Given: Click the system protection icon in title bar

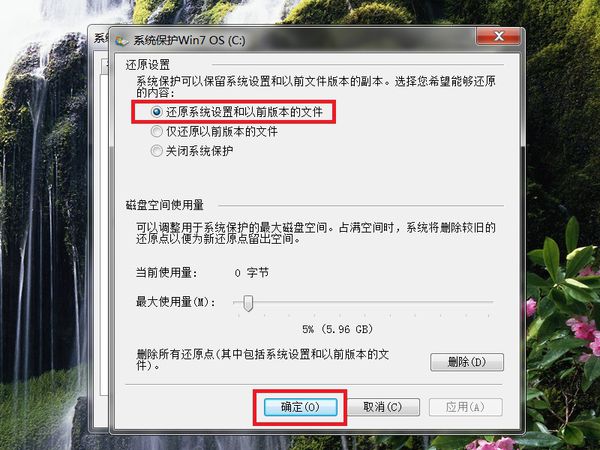Looking at the screenshot, I should (121, 40).
